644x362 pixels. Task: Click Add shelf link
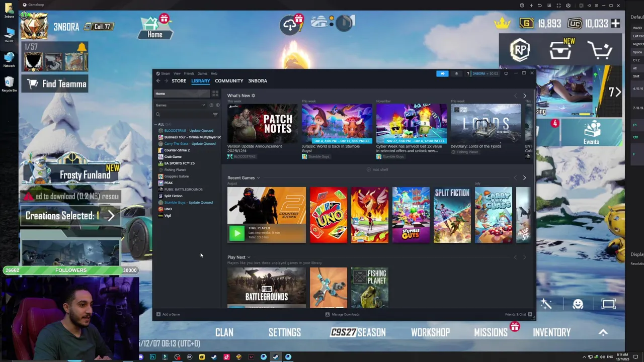(377, 169)
